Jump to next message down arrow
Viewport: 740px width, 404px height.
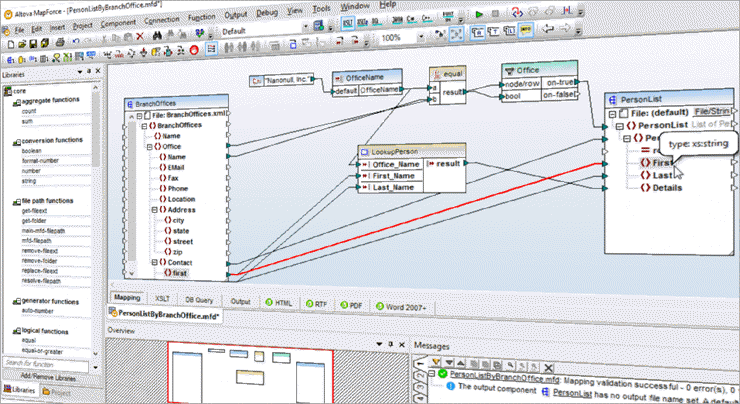pos(449,362)
